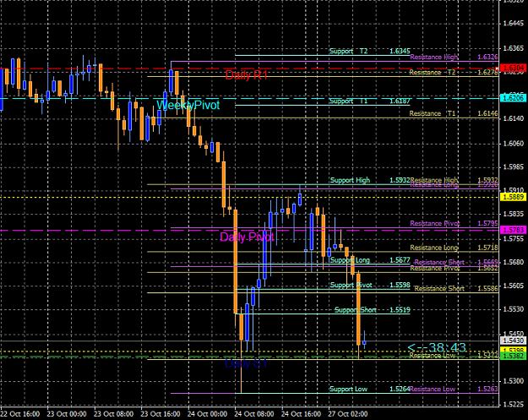Click the '22 Oct 16:00' time axis label
The height and width of the screenshot is (420, 528).
[x=20, y=414]
